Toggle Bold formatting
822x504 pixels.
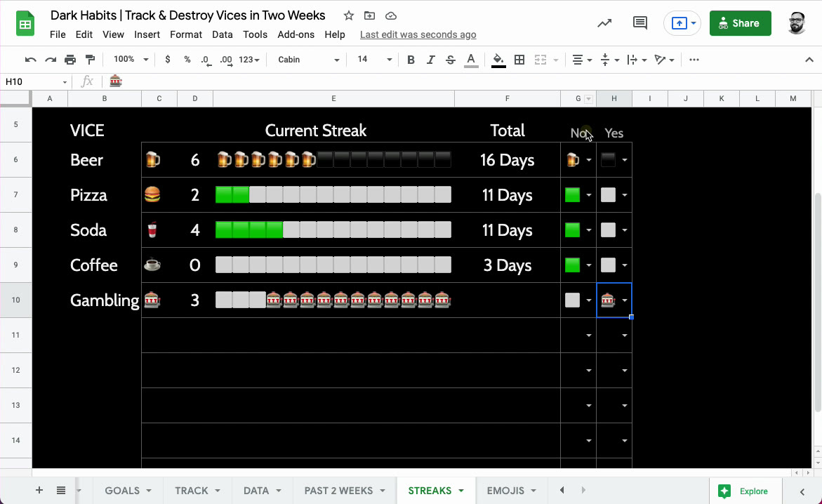411,60
